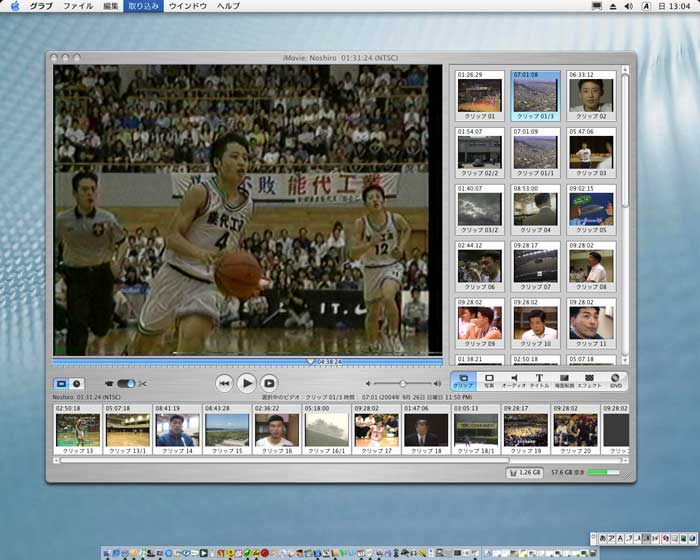Select clip クリップ 11 thumbnail

[x=591, y=323]
